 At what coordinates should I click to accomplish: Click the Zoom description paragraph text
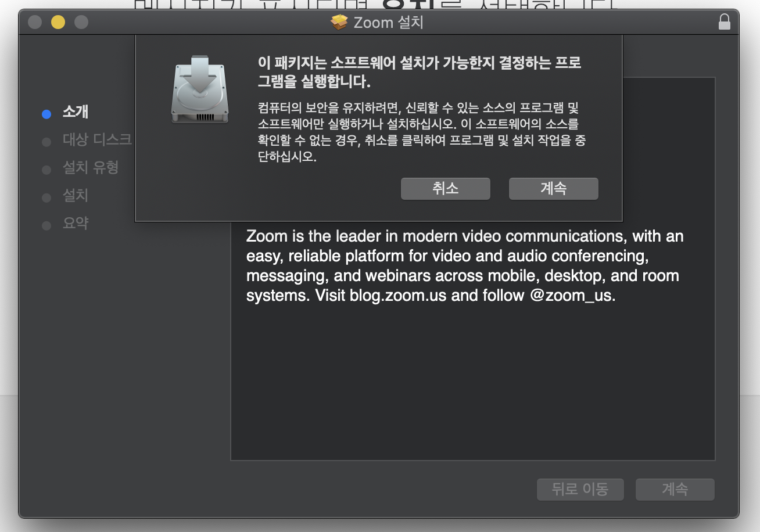coord(465,266)
